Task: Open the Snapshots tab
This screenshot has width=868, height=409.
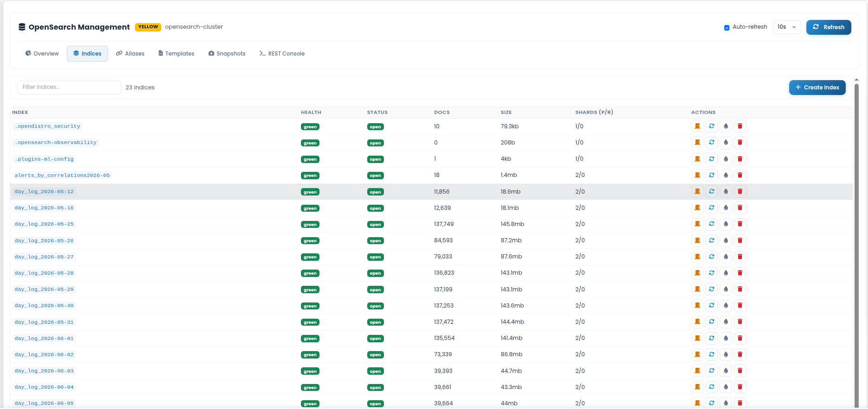Action: pos(227,54)
